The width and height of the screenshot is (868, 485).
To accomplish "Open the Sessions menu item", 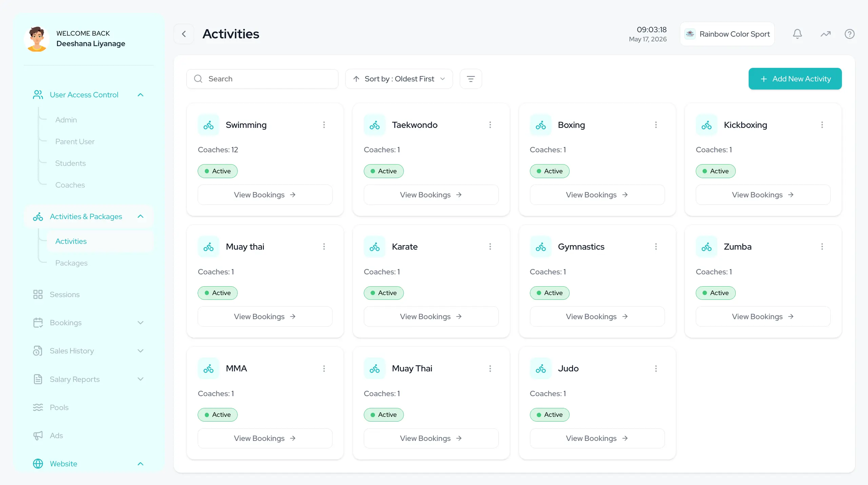I will coord(65,294).
